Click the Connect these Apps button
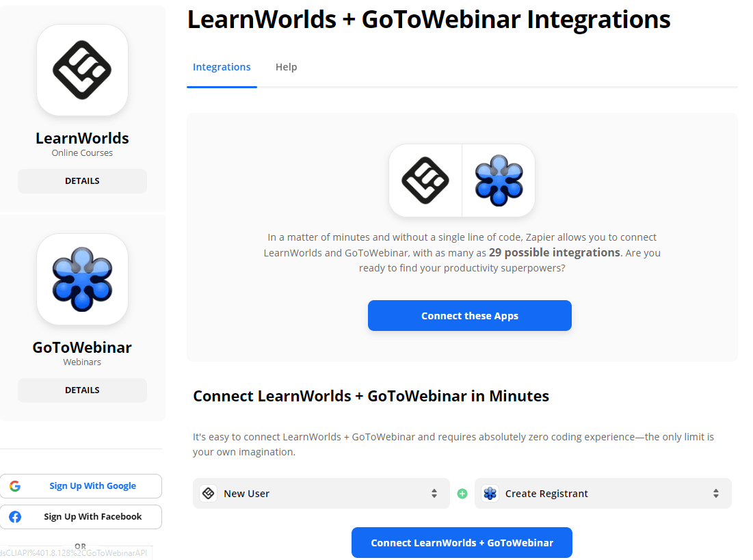Viewport: 753px width, 560px height. coord(469,315)
